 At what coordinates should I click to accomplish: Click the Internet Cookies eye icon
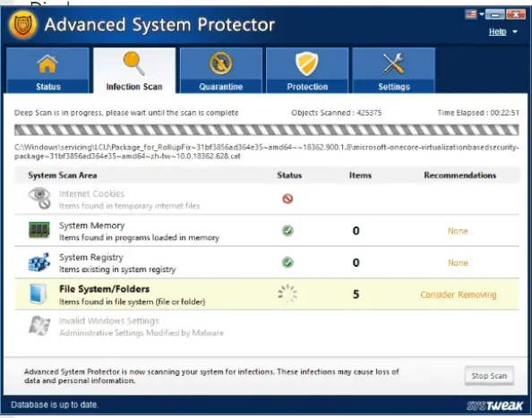(39, 199)
